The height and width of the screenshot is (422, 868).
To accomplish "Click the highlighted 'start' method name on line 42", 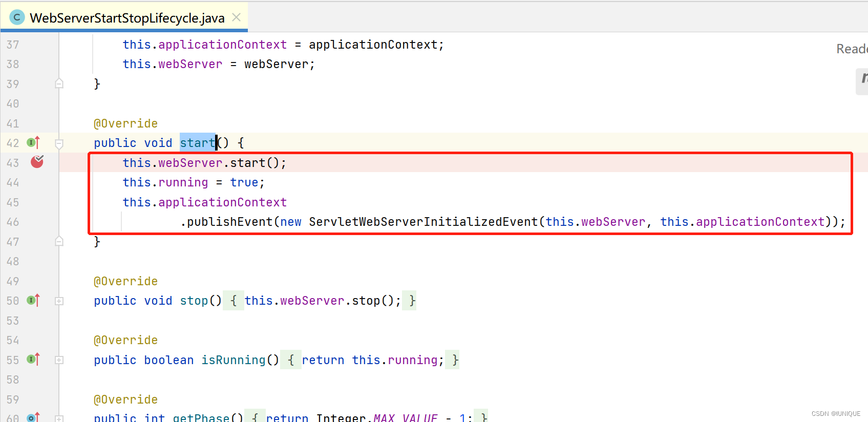I will click(x=198, y=143).
